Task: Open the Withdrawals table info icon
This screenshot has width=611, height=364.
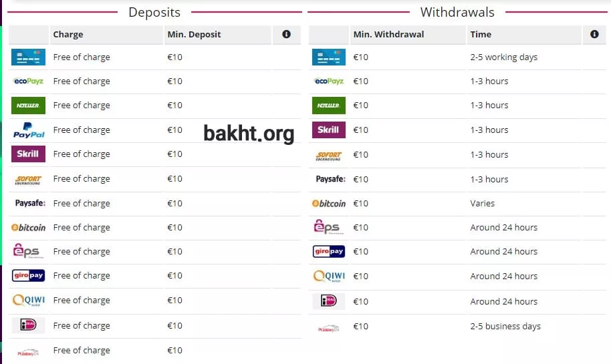Action: coord(594,34)
